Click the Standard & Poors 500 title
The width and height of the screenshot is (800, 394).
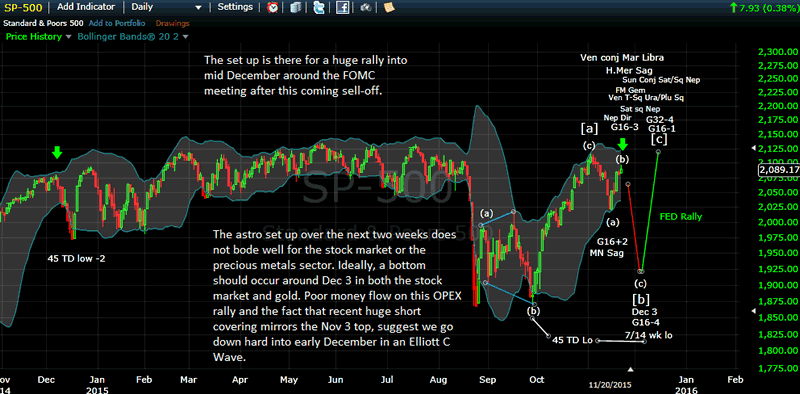tap(42, 23)
